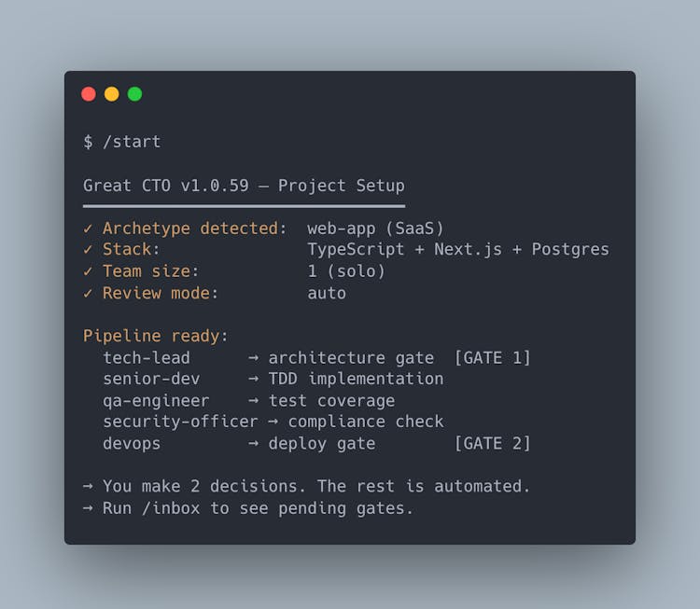The width and height of the screenshot is (700, 609).
Task: Click the [GATE 1] tag
Action: point(492,358)
